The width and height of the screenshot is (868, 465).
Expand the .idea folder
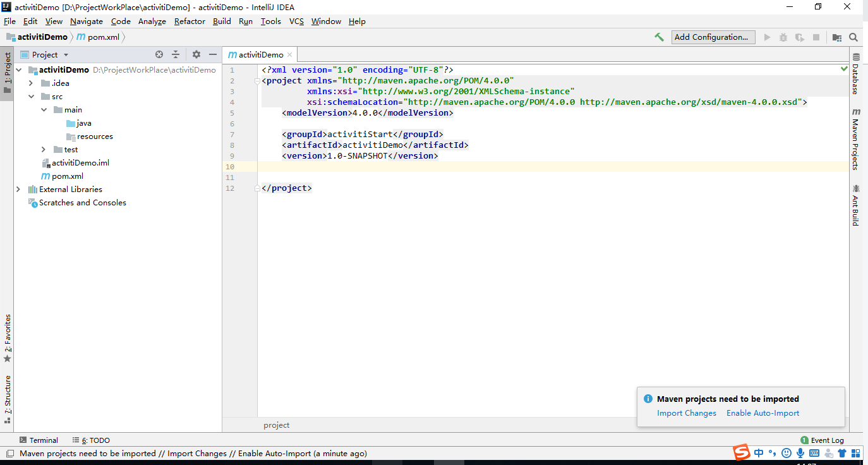coord(31,83)
